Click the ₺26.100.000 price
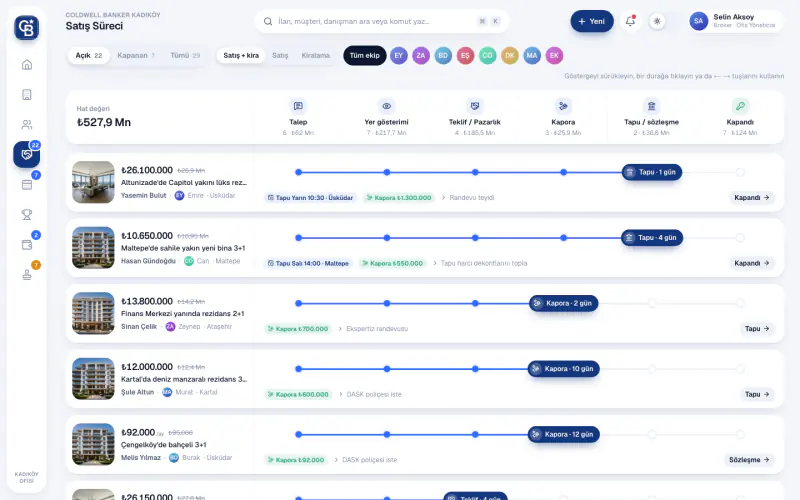Image resolution: width=800 pixels, height=500 pixels. [147, 170]
